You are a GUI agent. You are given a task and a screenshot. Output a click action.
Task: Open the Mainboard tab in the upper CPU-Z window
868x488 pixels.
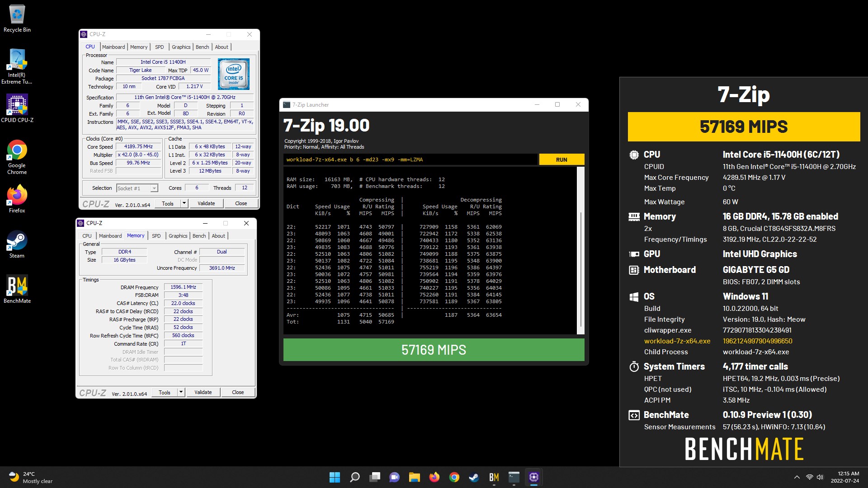[113, 47]
